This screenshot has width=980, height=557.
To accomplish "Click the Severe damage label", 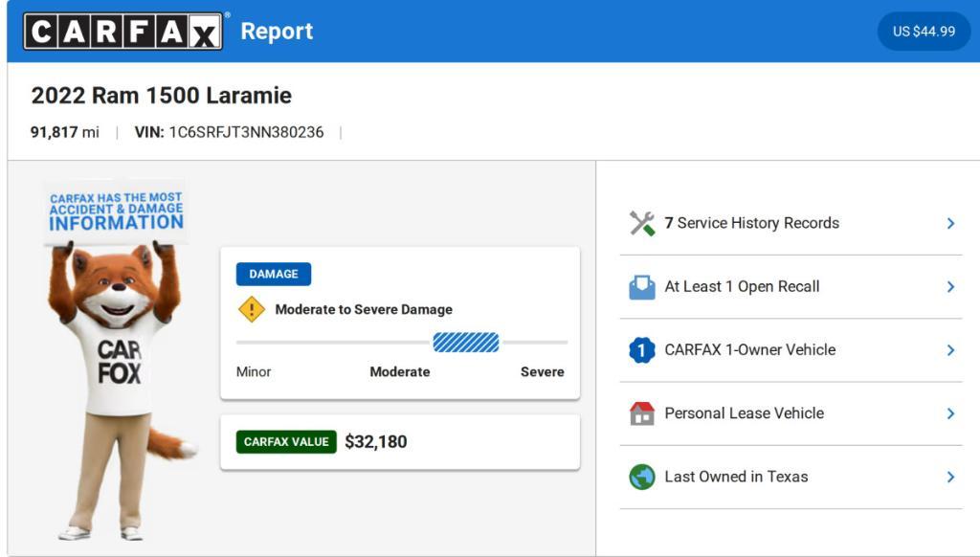I will [x=543, y=371].
